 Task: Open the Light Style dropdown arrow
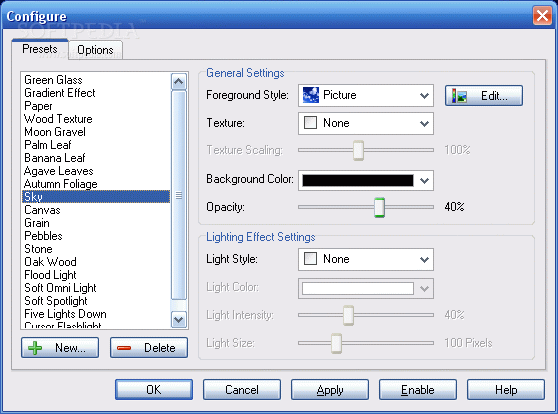click(424, 260)
